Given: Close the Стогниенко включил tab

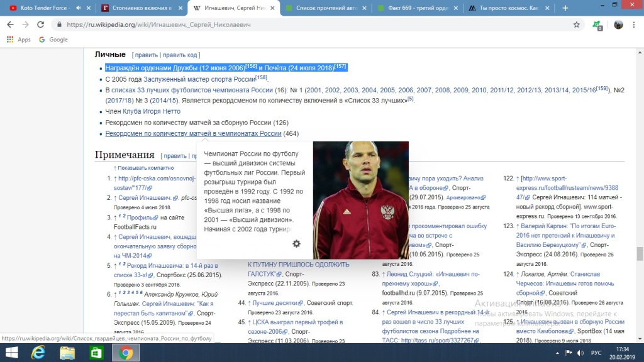Looking at the screenshot, I should (x=180, y=8).
